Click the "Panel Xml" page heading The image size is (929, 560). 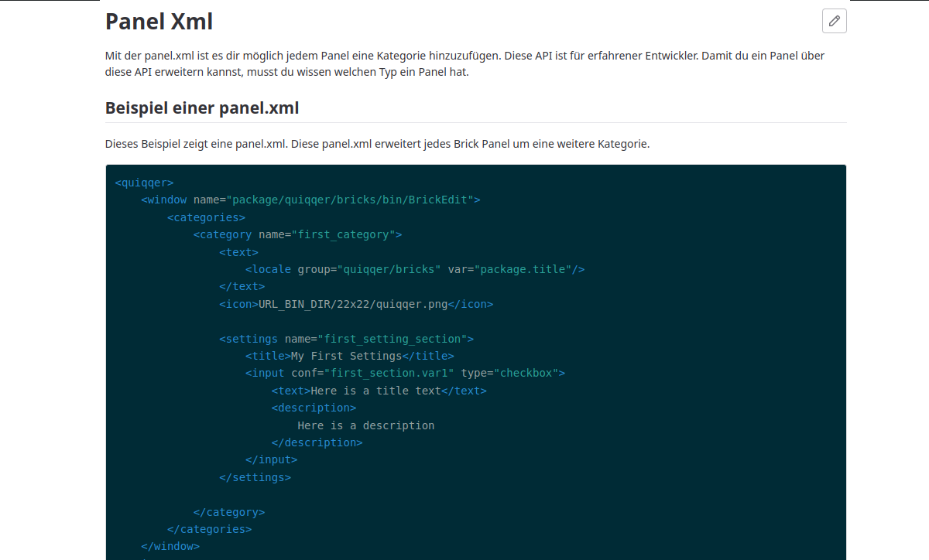[159, 22]
